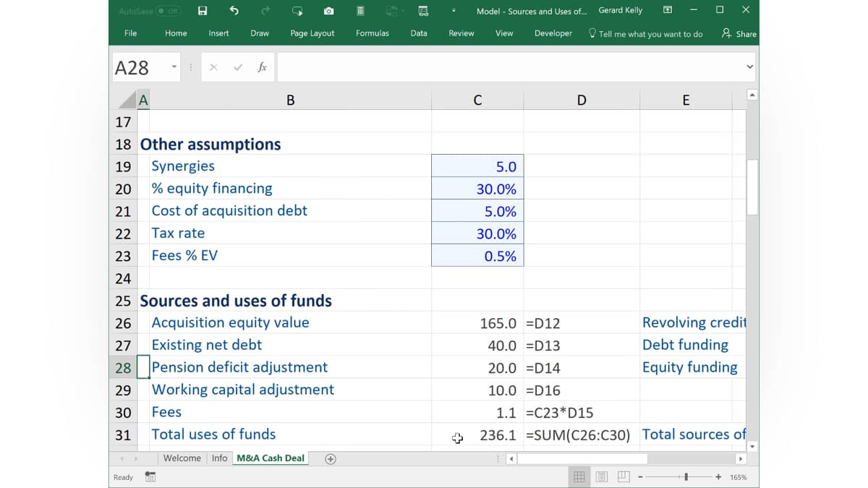Select Page Break Preview view icon
This screenshot has height=488, width=868.
623,477
